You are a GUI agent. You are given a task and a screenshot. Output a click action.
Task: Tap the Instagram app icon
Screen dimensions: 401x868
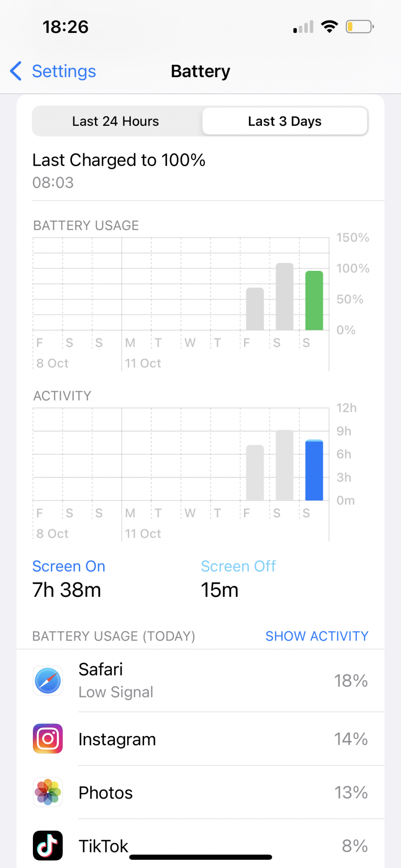48,739
